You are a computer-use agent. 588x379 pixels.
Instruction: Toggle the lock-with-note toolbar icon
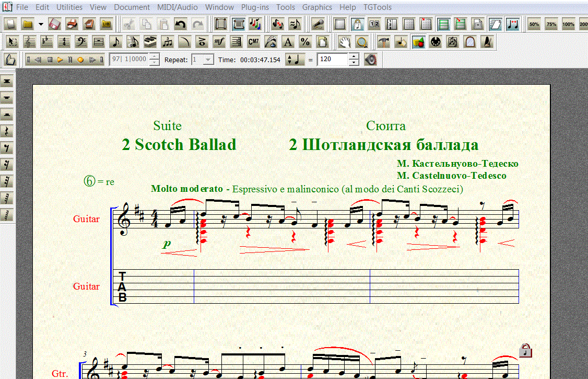point(357,25)
